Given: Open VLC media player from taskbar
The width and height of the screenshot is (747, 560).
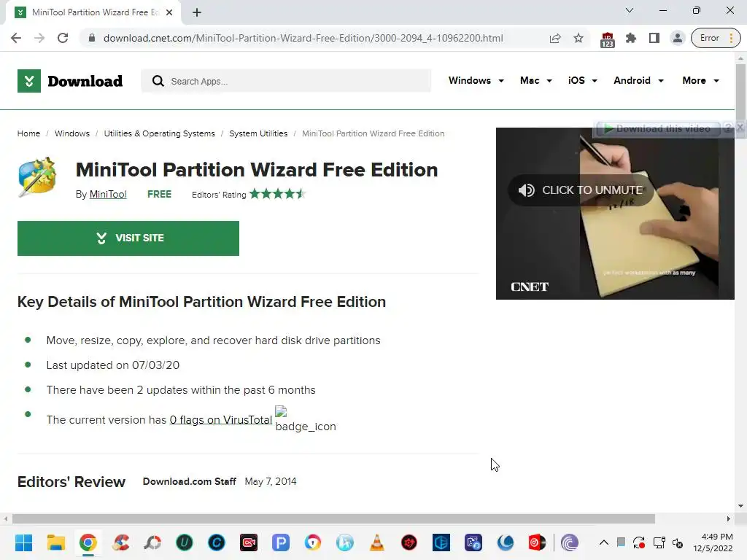Looking at the screenshot, I should 377,542.
